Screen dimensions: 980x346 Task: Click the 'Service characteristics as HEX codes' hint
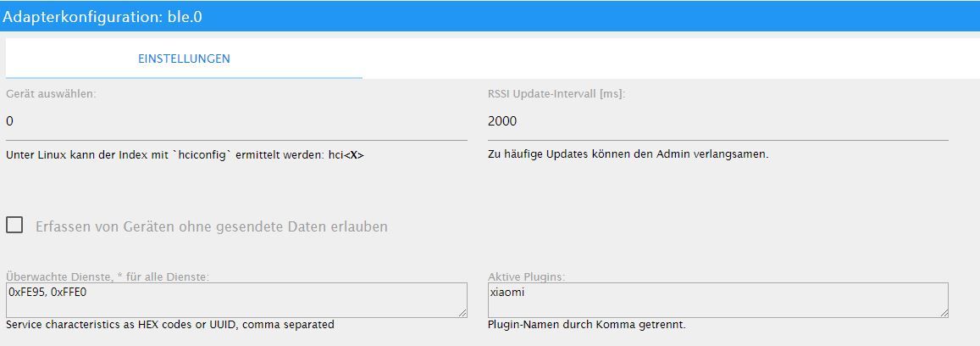tap(170, 325)
